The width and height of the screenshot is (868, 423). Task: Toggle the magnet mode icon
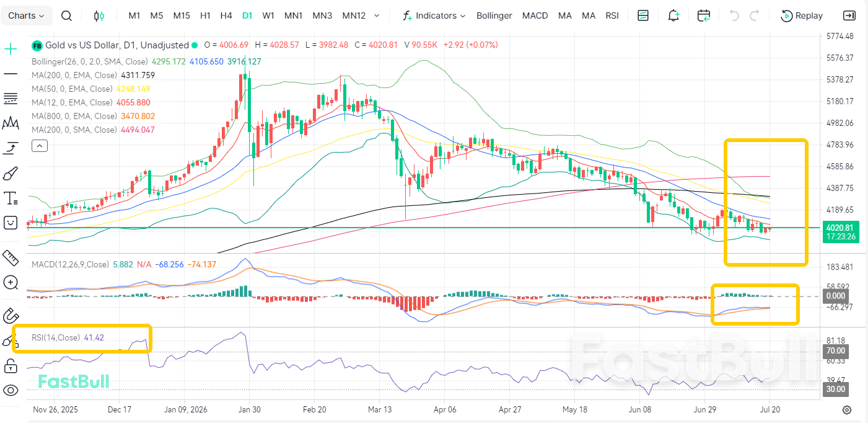click(11, 316)
